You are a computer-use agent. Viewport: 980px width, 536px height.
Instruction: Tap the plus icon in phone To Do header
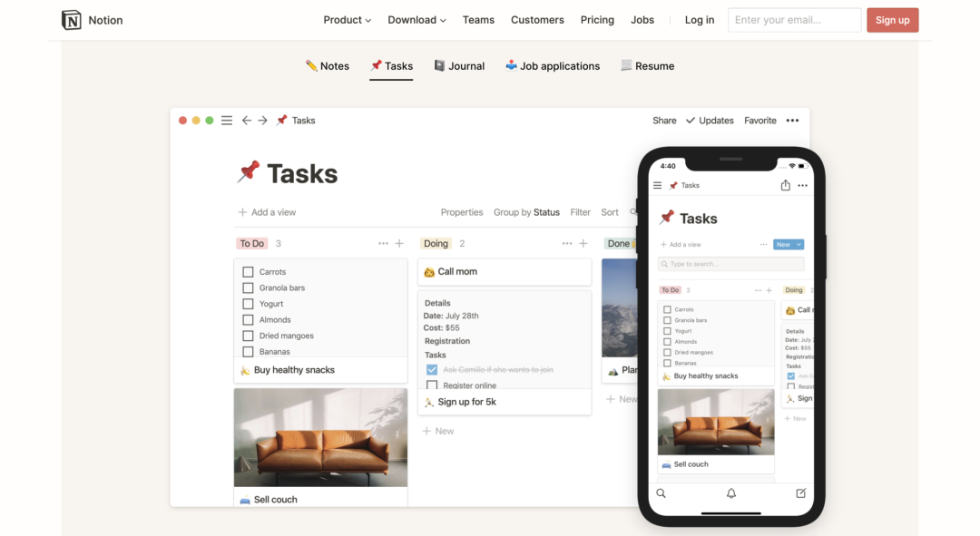pyautogui.click(x=769, y=290)
